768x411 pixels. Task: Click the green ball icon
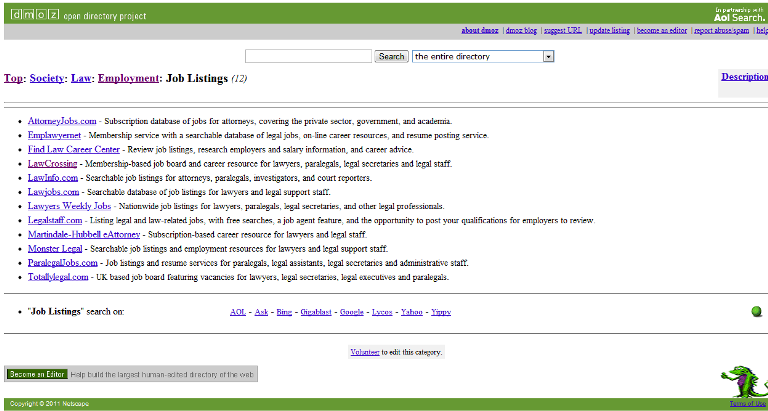point(757,311)
